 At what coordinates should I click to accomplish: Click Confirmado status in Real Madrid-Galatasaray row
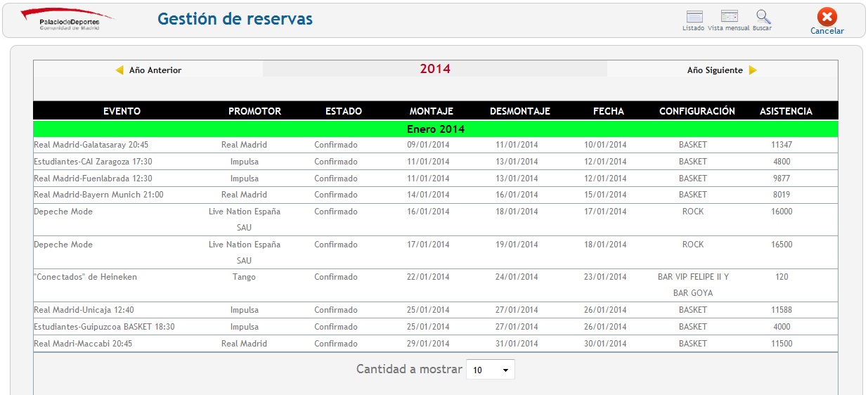tap(336, 145)
